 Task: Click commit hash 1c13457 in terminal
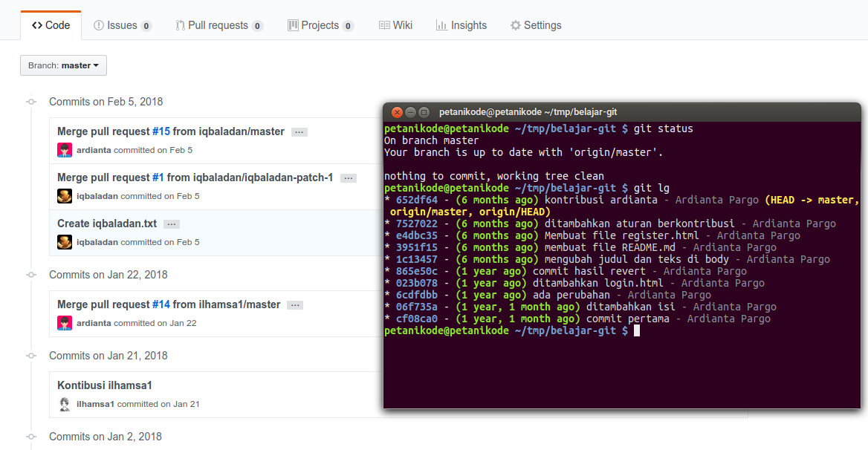[x=416, y=259]
